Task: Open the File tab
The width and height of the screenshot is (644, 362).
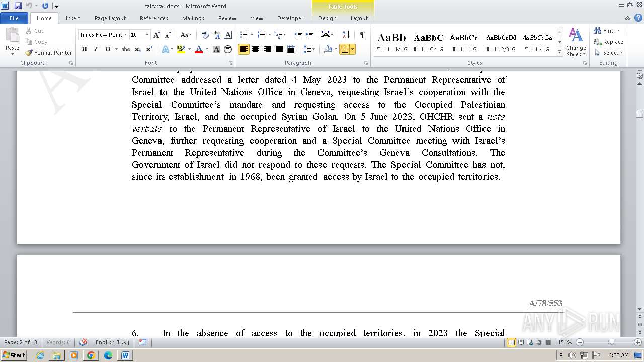Action: pyautogui.click(x=14, y=18)
